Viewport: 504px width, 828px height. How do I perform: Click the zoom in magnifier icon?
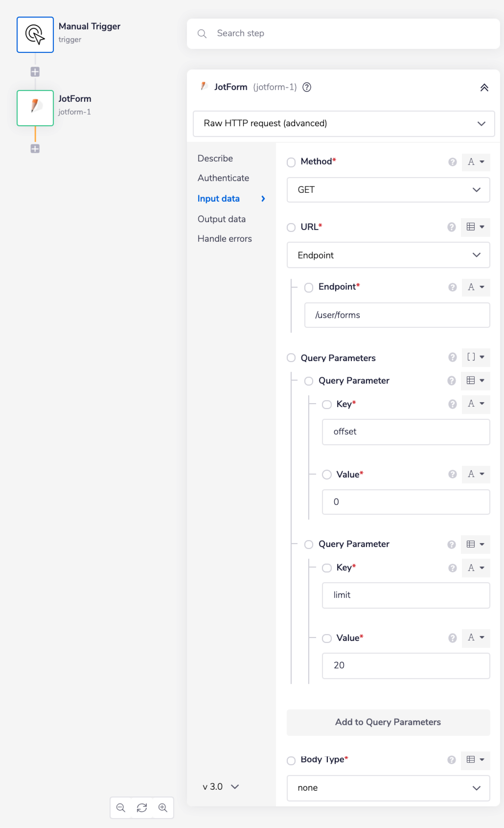pos(163,808)
